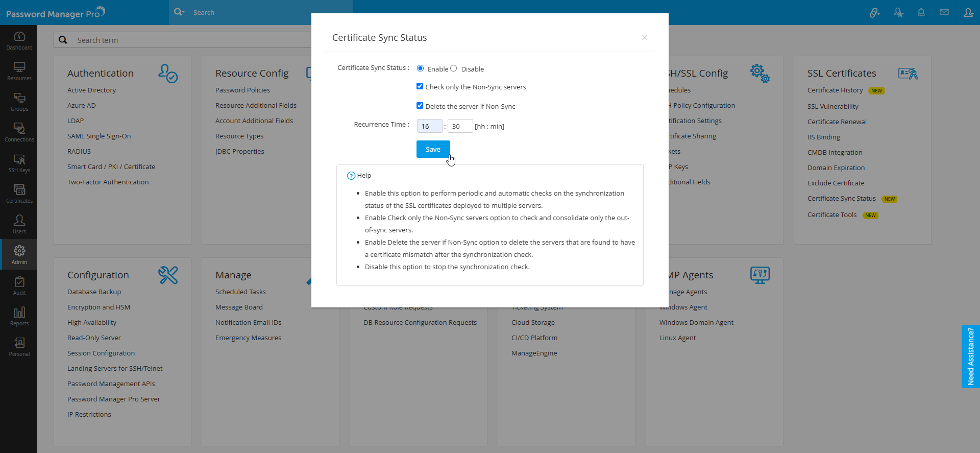Open the Personal sidebar section
980x453 pixels.
[x=19, y=347]
